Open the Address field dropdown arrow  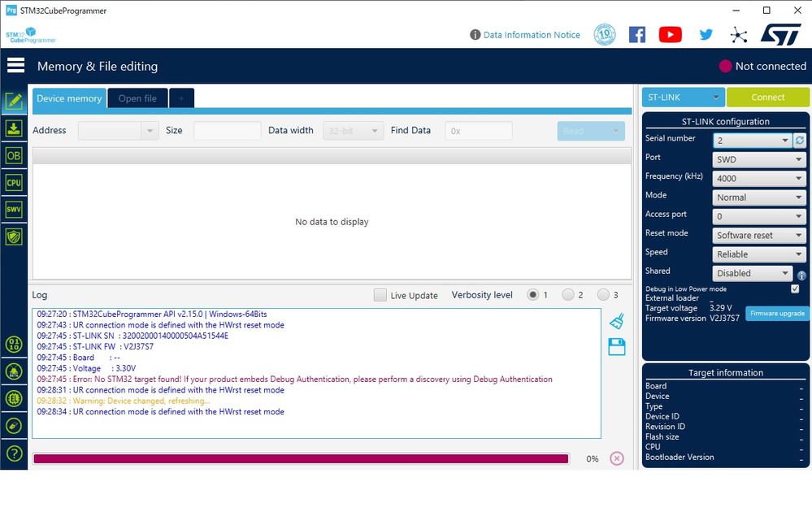[150, 131]
